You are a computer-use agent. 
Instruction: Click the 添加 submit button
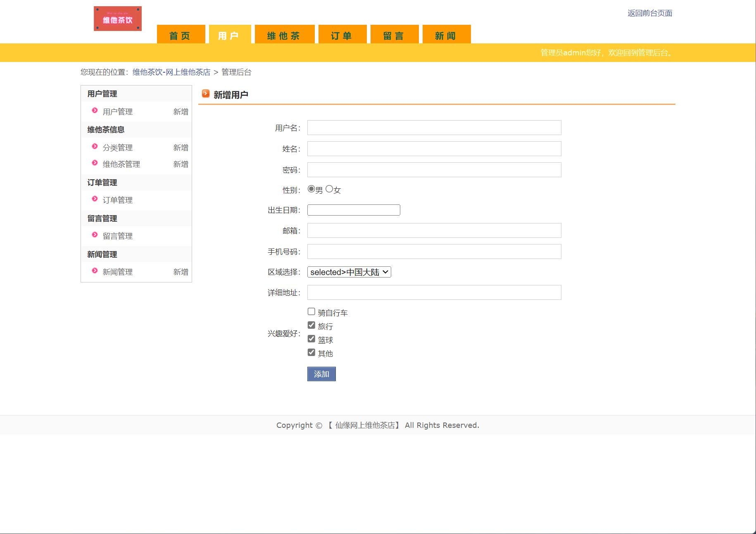pyautogui.click(x=321, y=374)
